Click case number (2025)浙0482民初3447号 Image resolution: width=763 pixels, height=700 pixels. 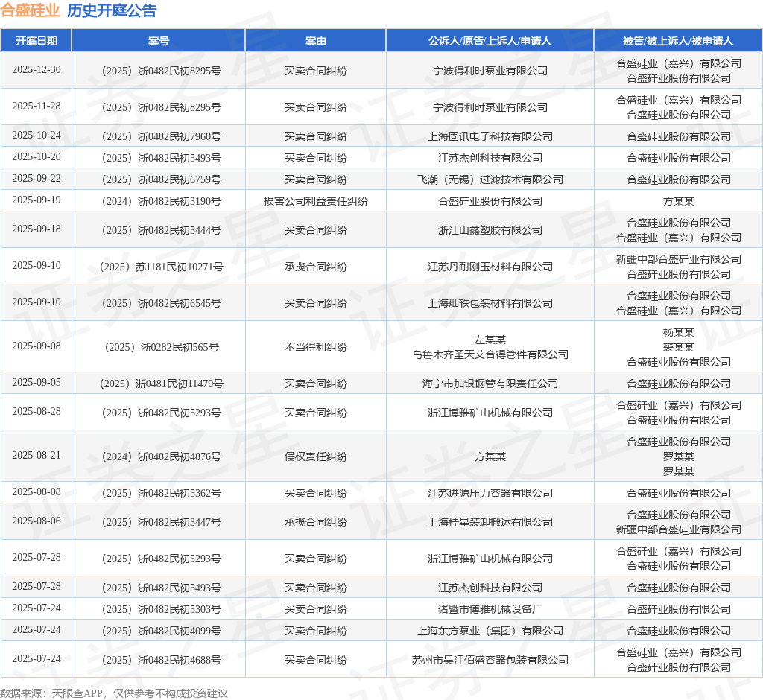coord(161,522)
